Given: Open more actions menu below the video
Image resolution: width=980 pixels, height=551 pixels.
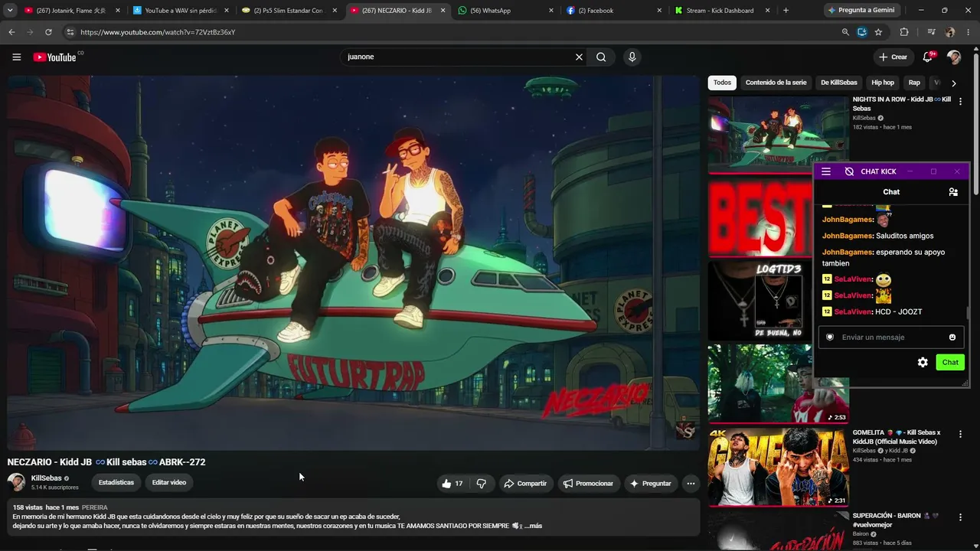Looking at the screenshot, I should [x=691, y=484].
